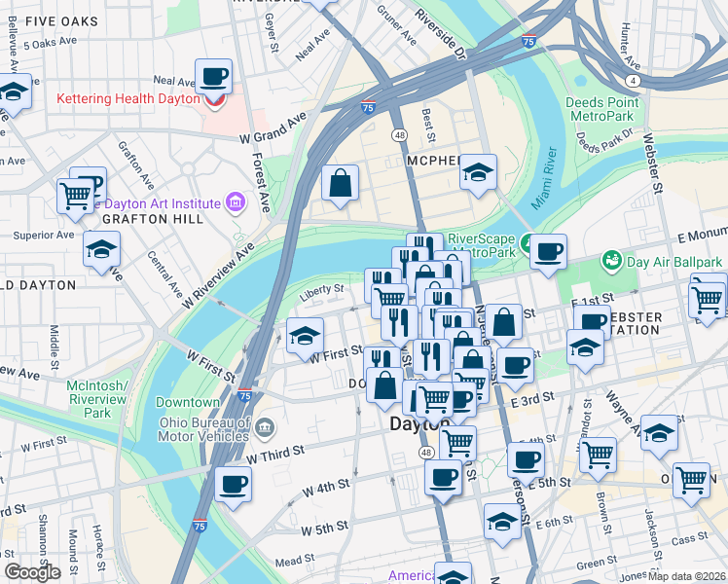
Task: Select the shopping cart marker above Brown St
Action: click(599, 456)
